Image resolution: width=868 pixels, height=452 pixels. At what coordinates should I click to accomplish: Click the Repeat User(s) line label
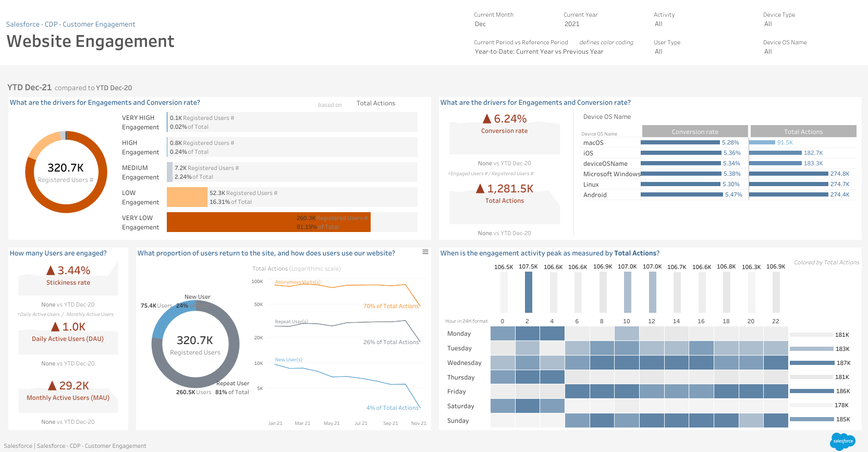(x=291, y=322)
